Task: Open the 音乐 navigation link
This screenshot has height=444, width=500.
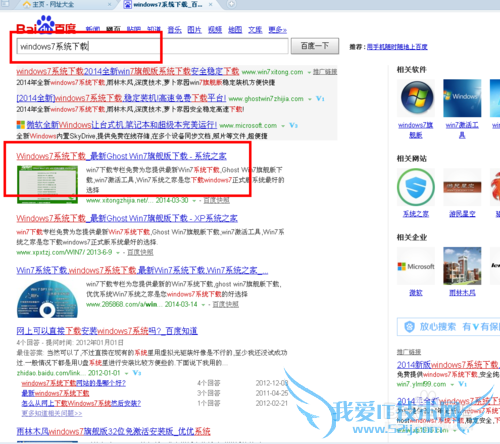Action: (174, 30)
